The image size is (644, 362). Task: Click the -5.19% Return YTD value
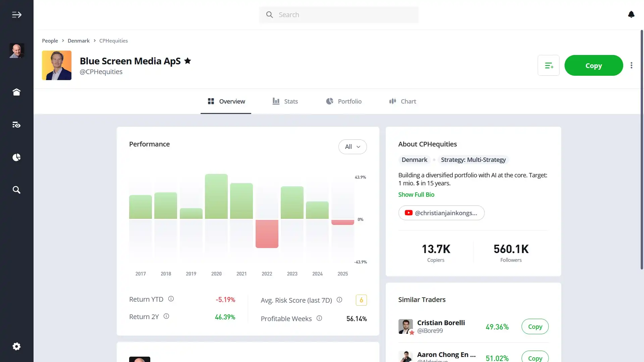point(225,300)
